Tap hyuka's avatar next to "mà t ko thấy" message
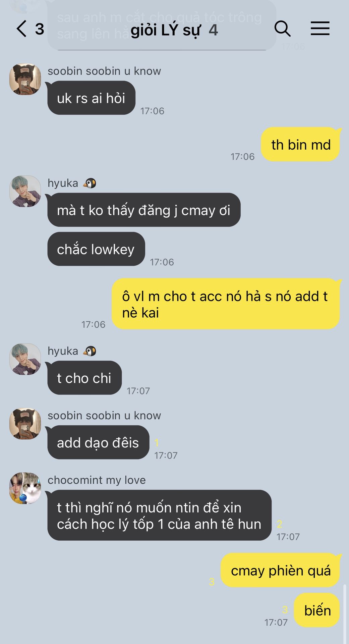The width and height of the screenshot is (349, 644). coord(25,191)
